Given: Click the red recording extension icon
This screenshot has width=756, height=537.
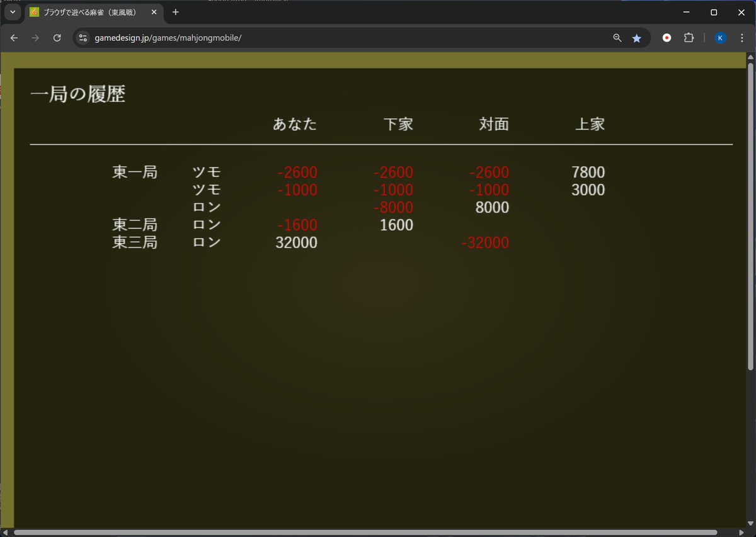Looking at the screenshot, I should click(666, 38).
